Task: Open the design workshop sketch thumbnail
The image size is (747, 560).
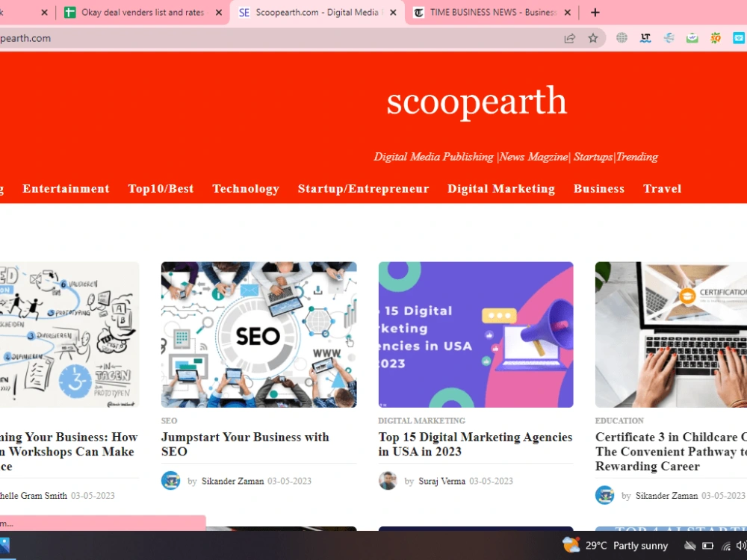Action: [x=69, y=335]
